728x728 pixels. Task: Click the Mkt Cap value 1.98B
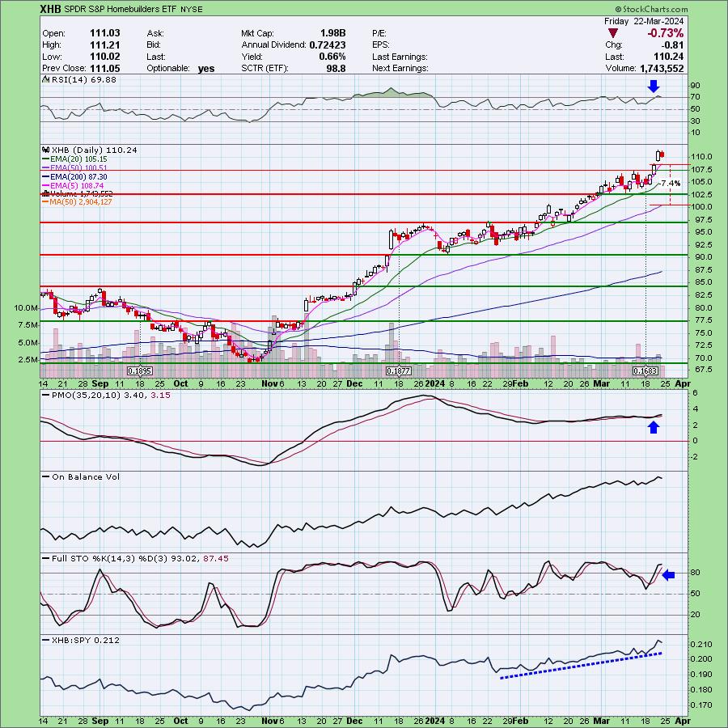tap(332, 33)
